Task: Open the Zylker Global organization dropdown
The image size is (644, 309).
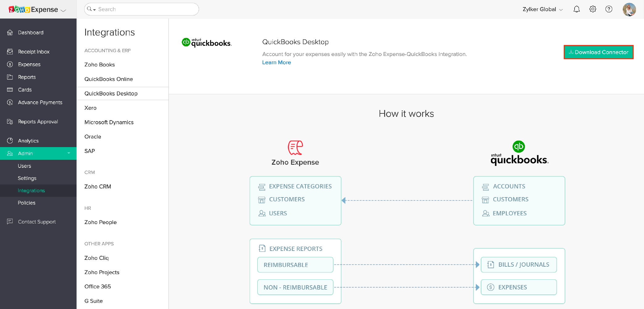Action: (x=542, y=9)
